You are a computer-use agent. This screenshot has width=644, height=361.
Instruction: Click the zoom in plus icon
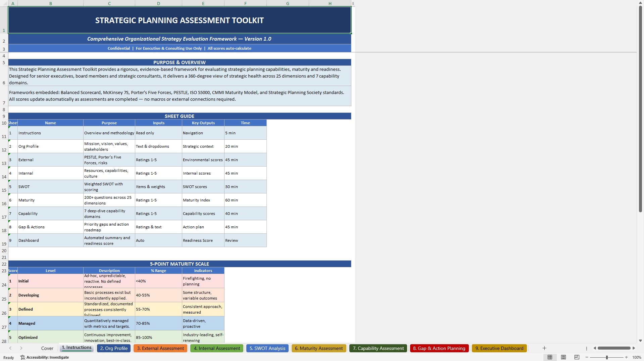[626, 357]
